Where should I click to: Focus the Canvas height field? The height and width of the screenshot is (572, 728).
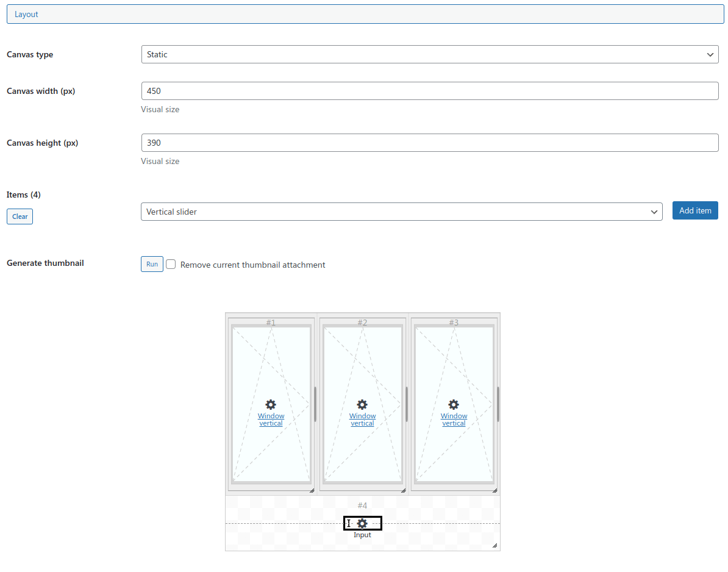(x=430, y=143)
